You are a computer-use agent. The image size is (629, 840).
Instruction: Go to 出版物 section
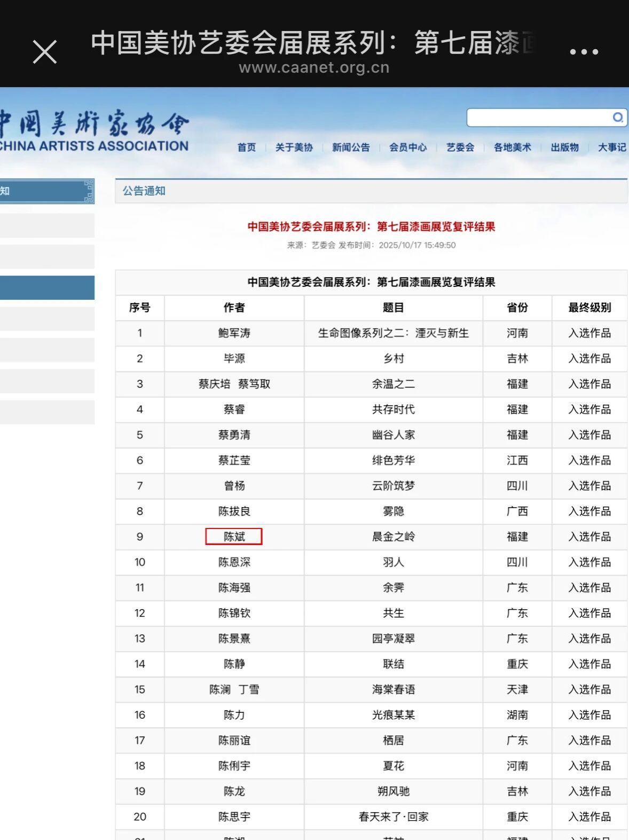564,147
